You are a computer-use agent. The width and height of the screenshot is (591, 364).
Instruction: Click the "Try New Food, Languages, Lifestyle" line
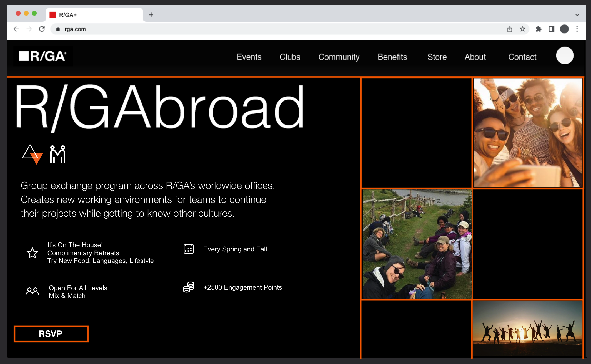coord(101,261)
